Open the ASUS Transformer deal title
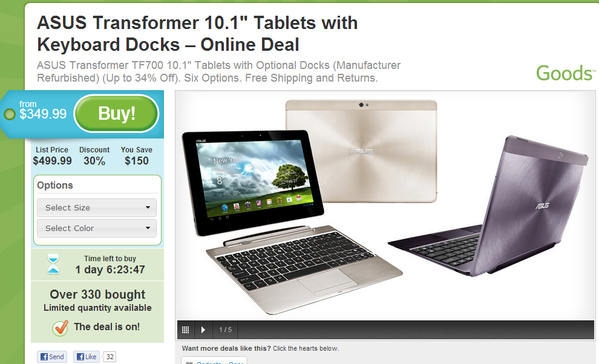Viewport: 599px width, 364px height. (197, 34)
